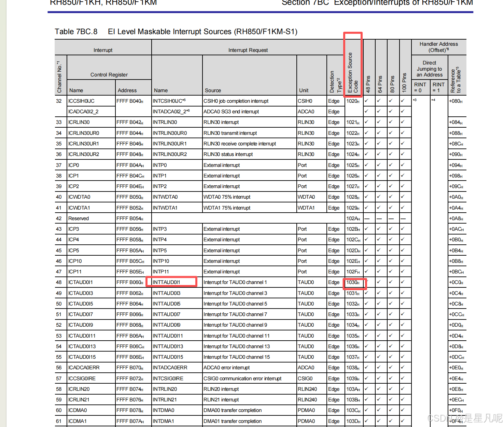Click 'WDTA0 75% interrupt' source text

tap(227, 197)
